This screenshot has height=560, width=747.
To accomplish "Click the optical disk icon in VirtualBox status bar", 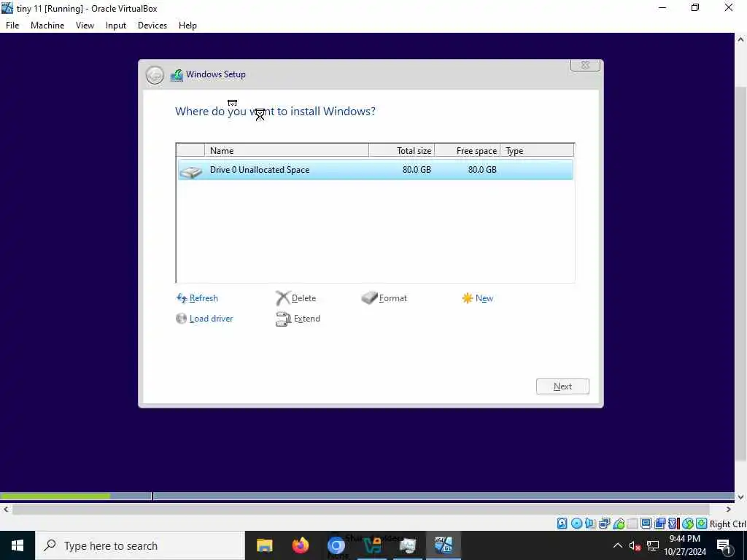I will click(576, 524).
